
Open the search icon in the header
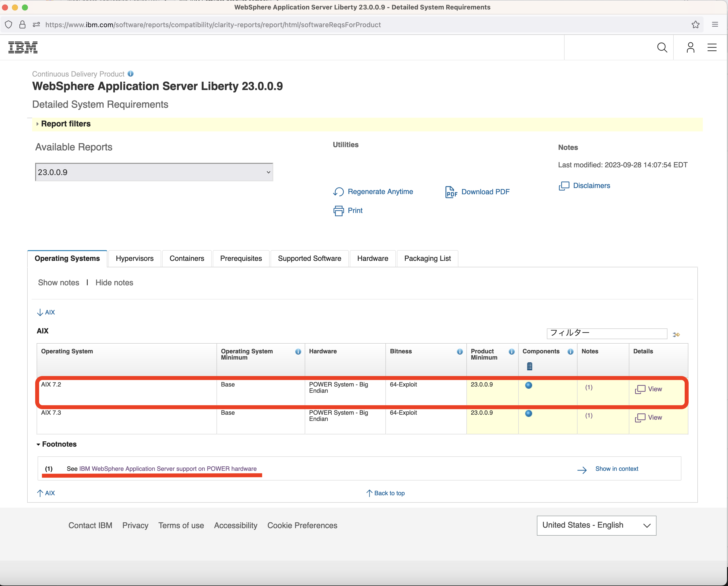point(662,47)
